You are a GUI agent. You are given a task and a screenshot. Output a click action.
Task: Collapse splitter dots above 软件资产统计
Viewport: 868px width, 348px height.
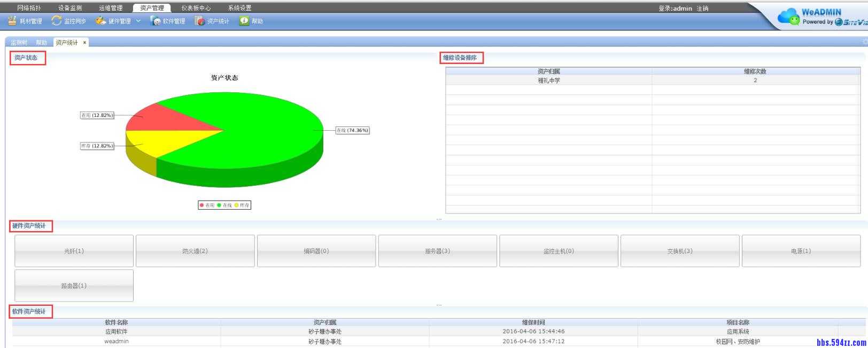pos(439,305)
